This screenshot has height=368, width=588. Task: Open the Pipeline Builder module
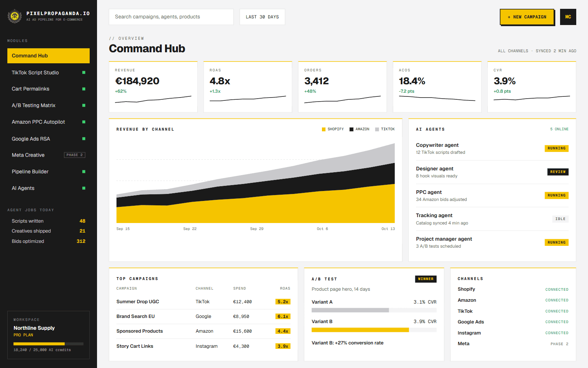tap(49, 171)
